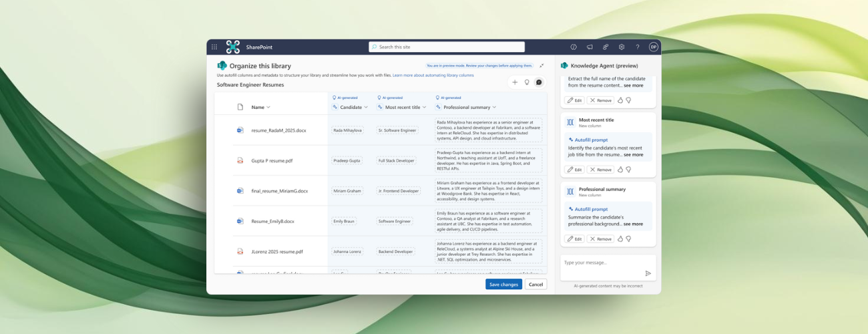Open Learn more about automating library columns link
Viewport: 868px width, 334px height.
click(x=433, y=75)
